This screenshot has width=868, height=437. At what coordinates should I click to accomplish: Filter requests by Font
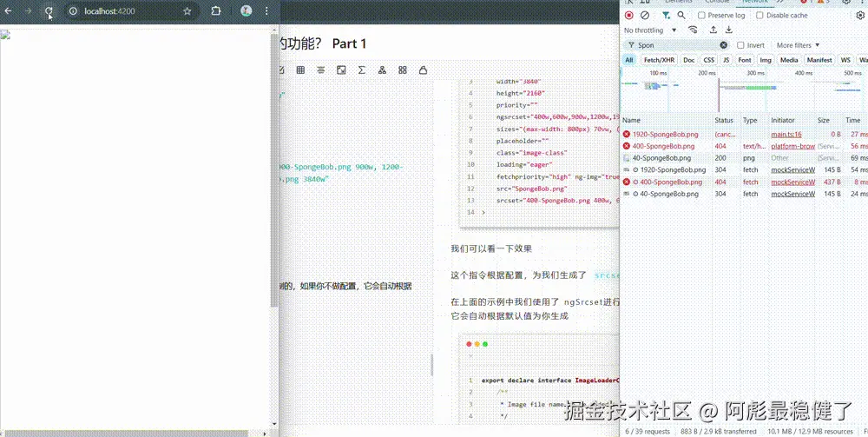pyautogui.click(x=745, y=60)
